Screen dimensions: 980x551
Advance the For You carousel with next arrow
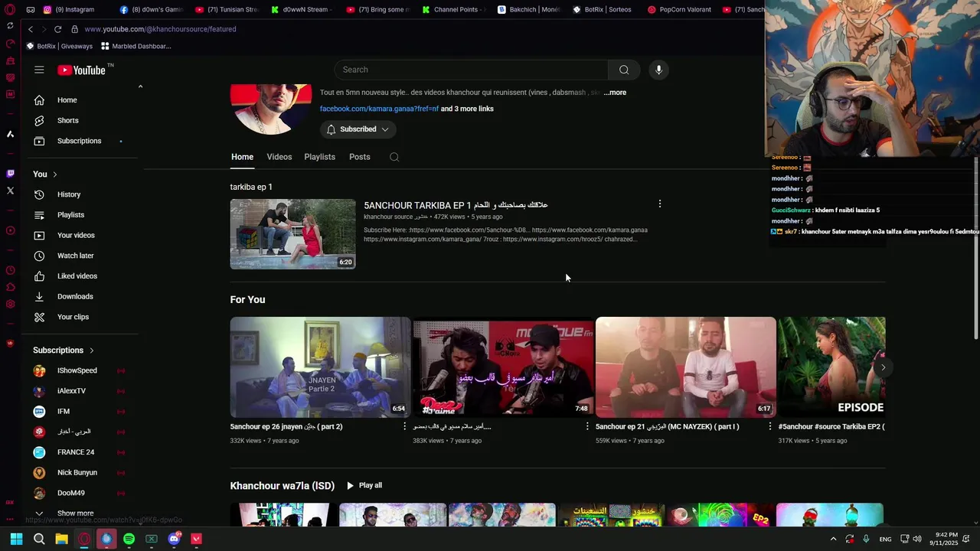(883, 367)
